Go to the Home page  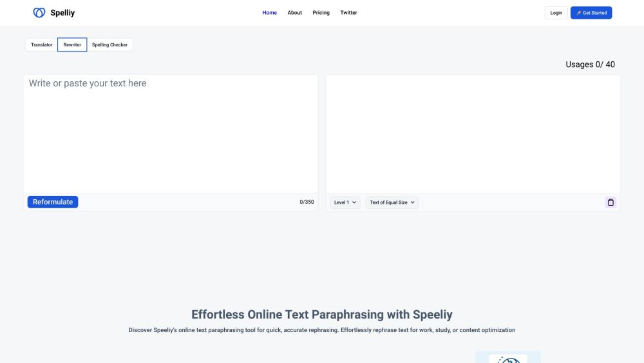[x=269, y=13]
